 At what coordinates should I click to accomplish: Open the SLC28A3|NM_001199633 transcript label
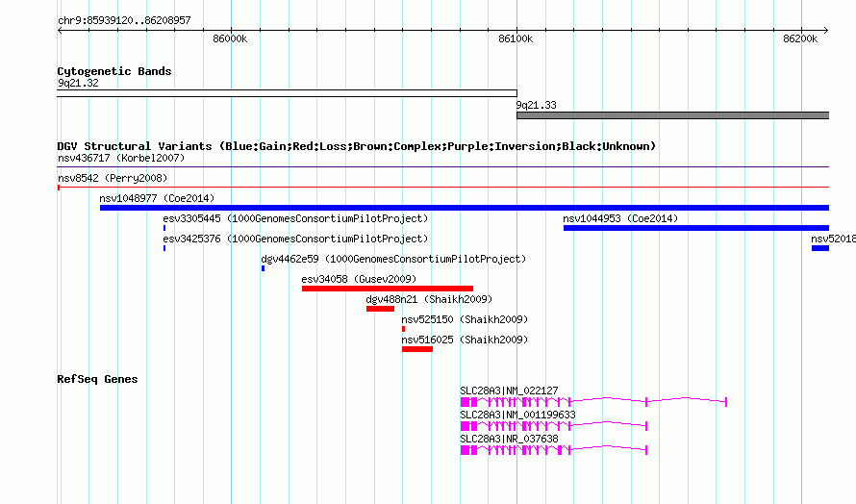click(517, 415)
